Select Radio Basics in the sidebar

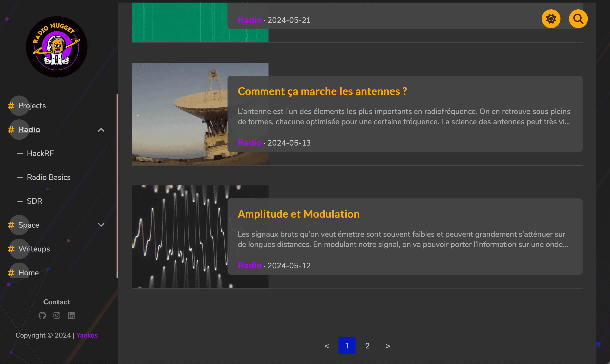pos(48,177)
